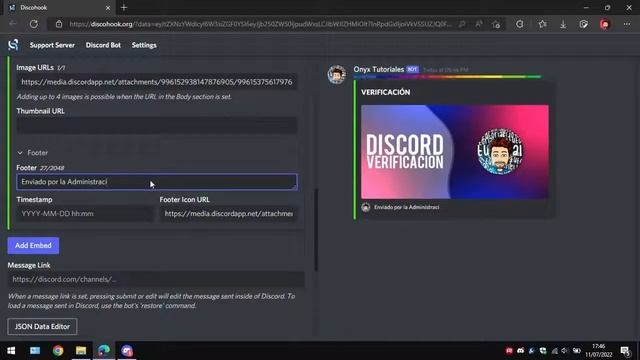Click the editor pane vertical scrollbar
Screen dimensions: 640x360
pyautogui.click(x=316, y=229)
